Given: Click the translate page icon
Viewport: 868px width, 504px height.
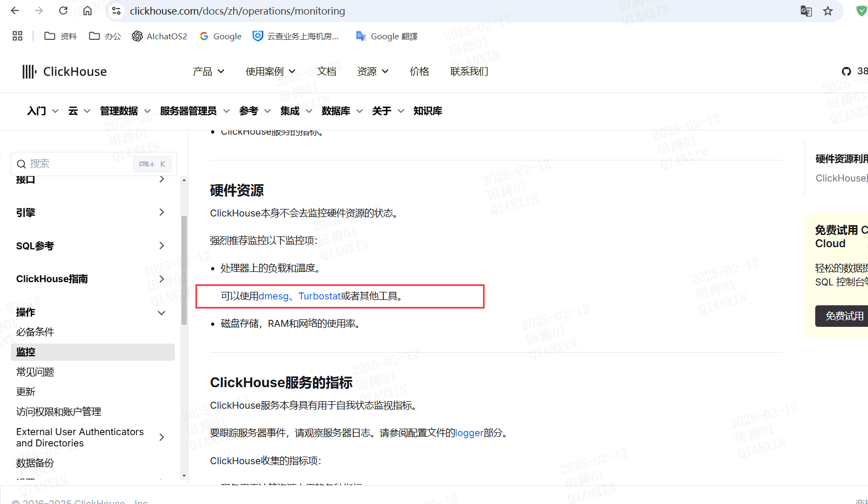Looking at the screenshot, I should [806, 11].
